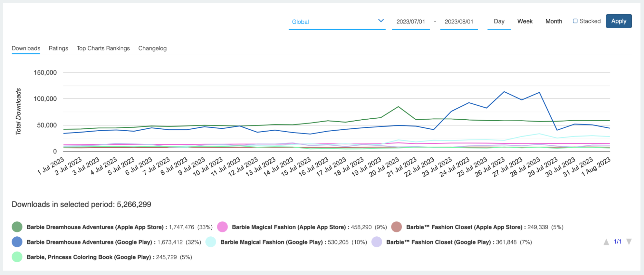Image resolution: width=644 pixels, height=275 pixels.
Task: Open the Global region dropdown
Action: [x=337, y=22]
